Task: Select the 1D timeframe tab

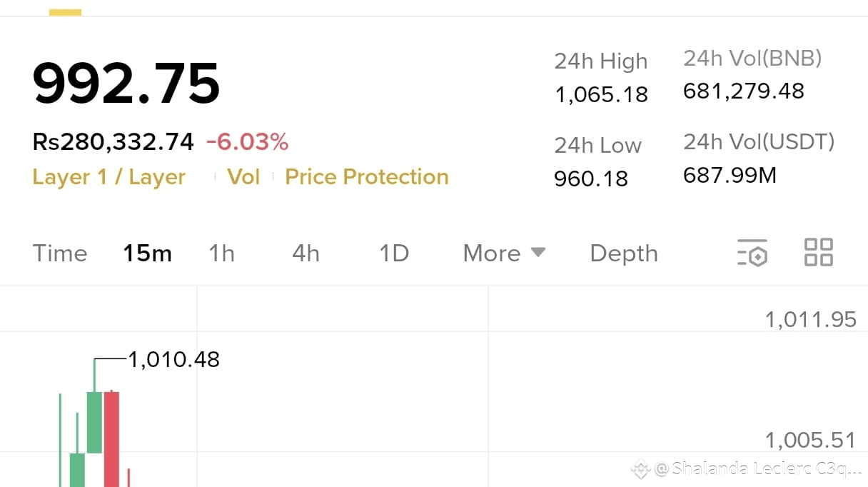Action: tap(393, 253)
